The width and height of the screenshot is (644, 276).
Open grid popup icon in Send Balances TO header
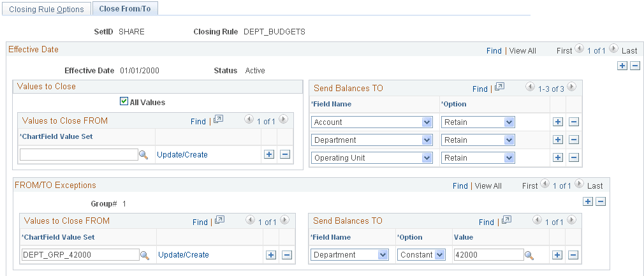499,87
